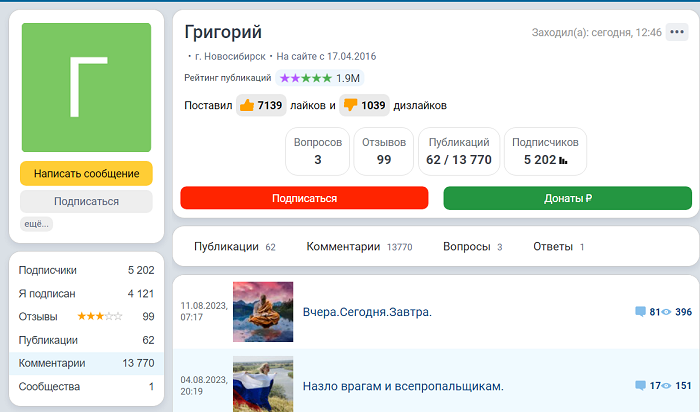The width and height of the screenshot is (700, 412).
Task: Click the 396 views count
Action: coord(683,312)
